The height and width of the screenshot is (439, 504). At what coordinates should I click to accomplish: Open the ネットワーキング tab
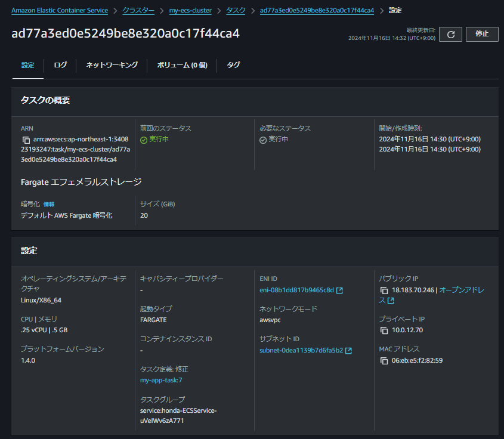coord(112,65)
